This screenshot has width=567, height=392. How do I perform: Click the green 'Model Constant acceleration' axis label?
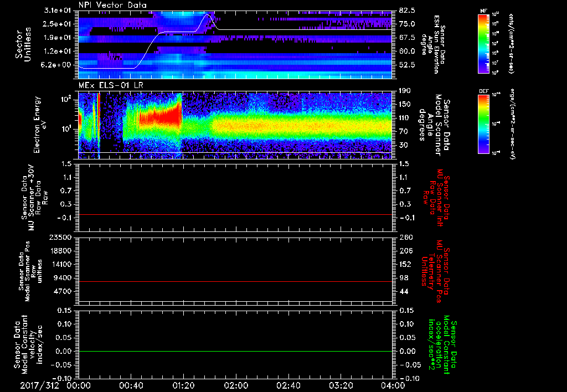442,344
